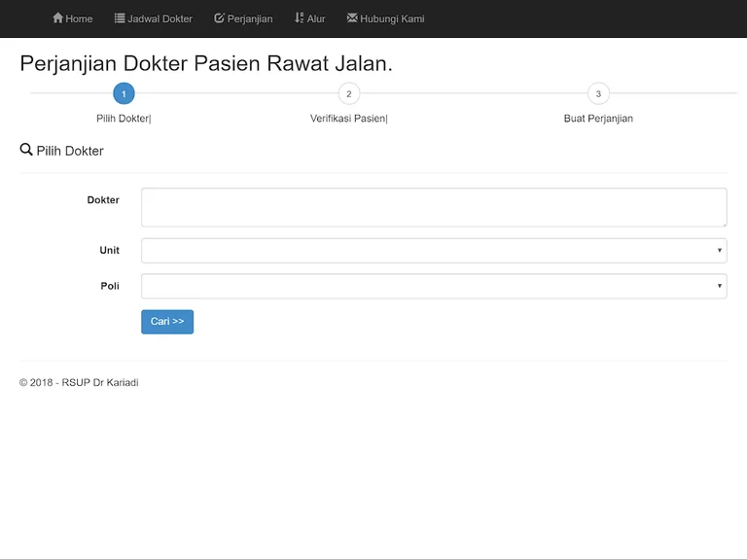The width and height of the screenshot is (747, 560).
Task: Open the Home menu link
Action: pos(72,18)
